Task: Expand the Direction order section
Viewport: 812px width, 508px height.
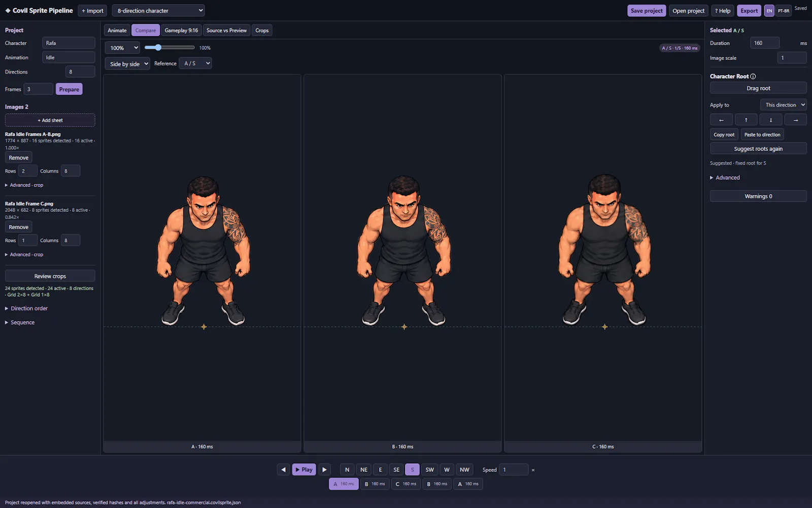Action: 26,308
